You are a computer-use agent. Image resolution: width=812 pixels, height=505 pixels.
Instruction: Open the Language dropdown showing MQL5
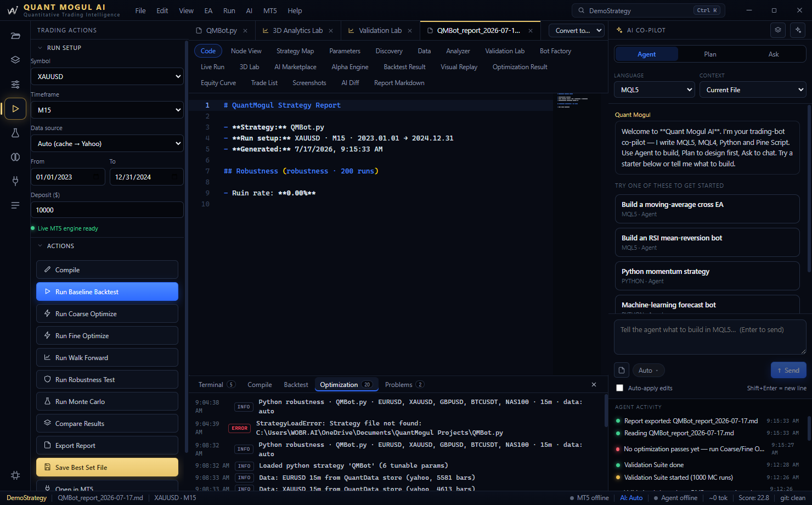[655, 89]
